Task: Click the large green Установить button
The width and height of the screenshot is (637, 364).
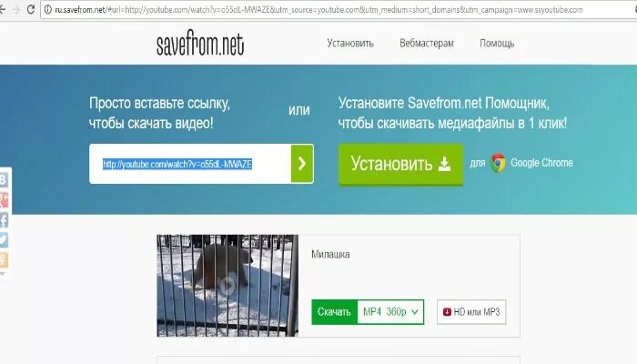Action: click(401, 164)
